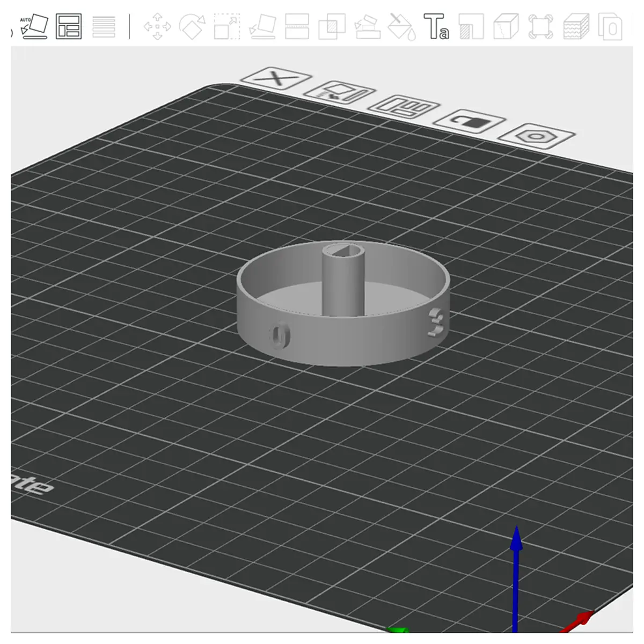This screenshot has width=644, height=644.
Task: Select the Move tool with four arrows
Action: [157, 27]
